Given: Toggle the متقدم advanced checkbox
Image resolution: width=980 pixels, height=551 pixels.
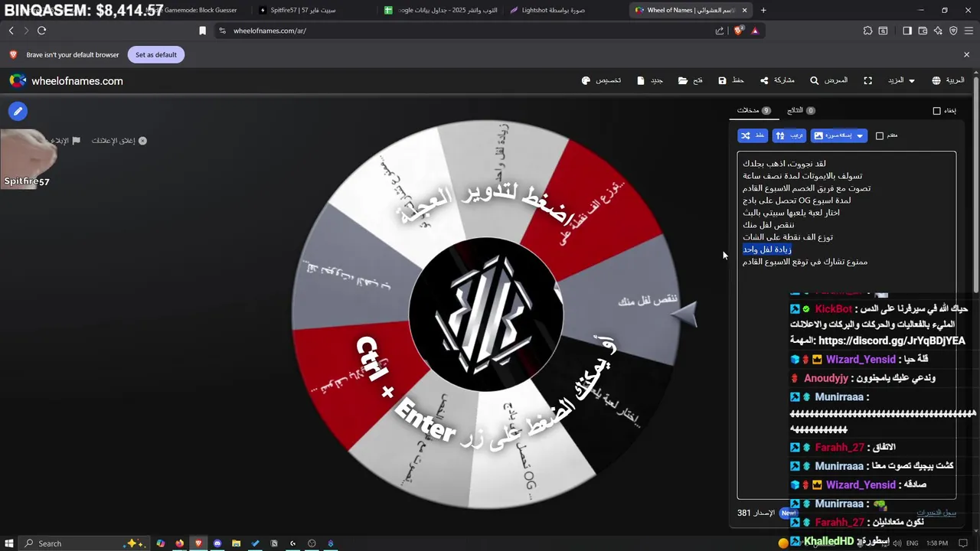Looking at the screenshot, I should coord(880,135).
